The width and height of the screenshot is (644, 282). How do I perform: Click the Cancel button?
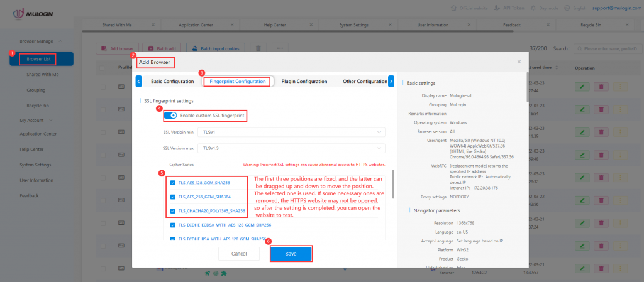click(239, 254)
